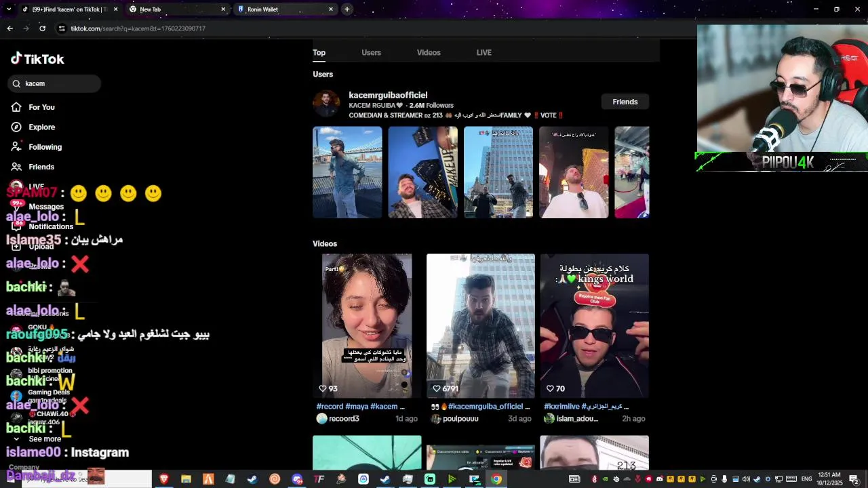Click the browser address bar URL
This screenshot has height=488, width=868.
[x=138, y=28]
